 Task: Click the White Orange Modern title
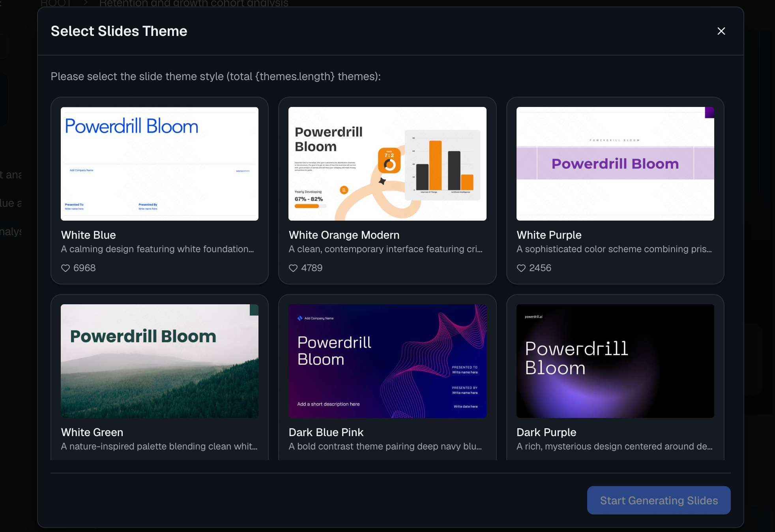(x=344, y=235)
